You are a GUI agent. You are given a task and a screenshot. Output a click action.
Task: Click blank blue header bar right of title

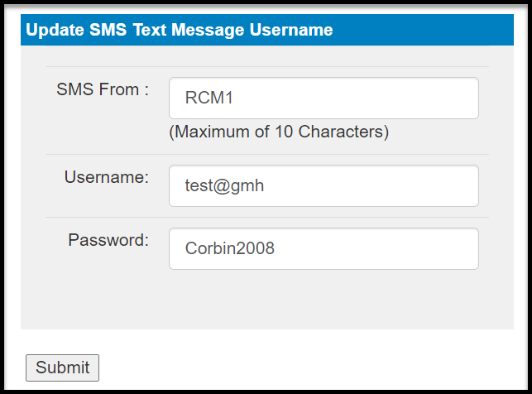click(422, 31)
